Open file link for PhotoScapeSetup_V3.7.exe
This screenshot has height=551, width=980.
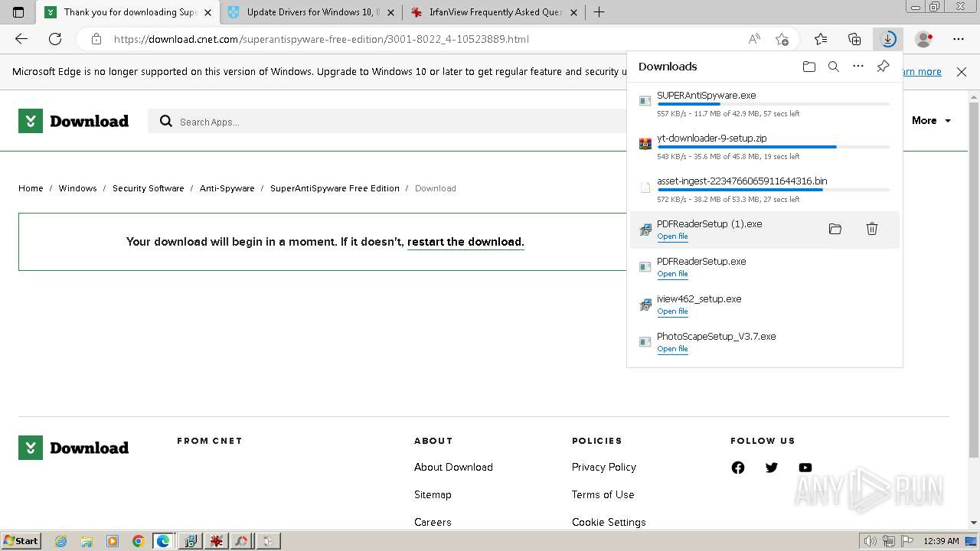point(672,349)
